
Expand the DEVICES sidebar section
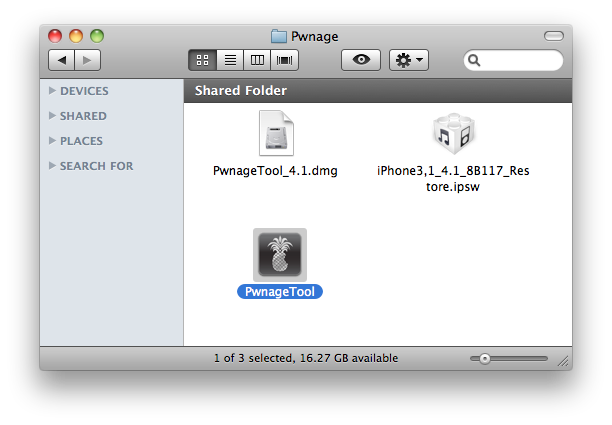tap(52, 91)
